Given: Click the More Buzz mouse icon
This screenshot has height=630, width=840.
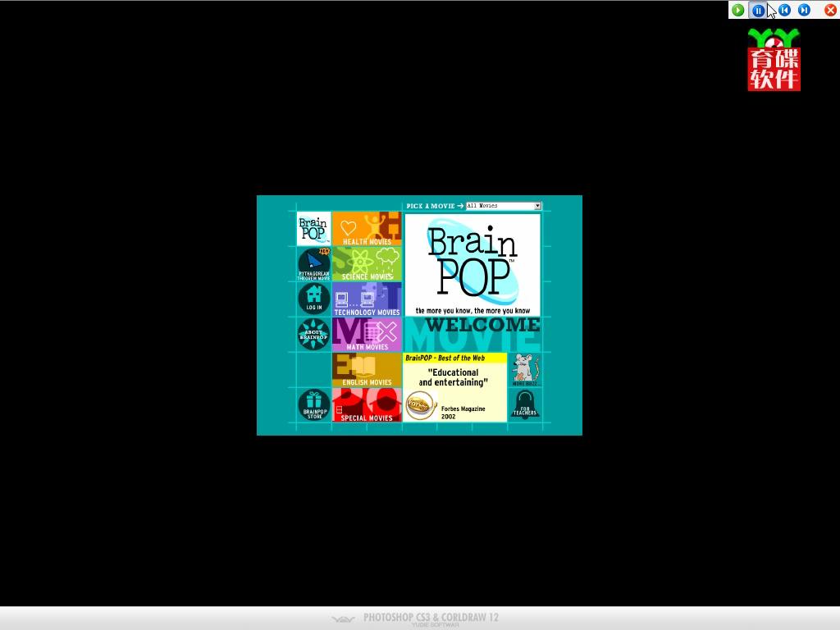Looking at the screenshot, I should click(525, 370).
